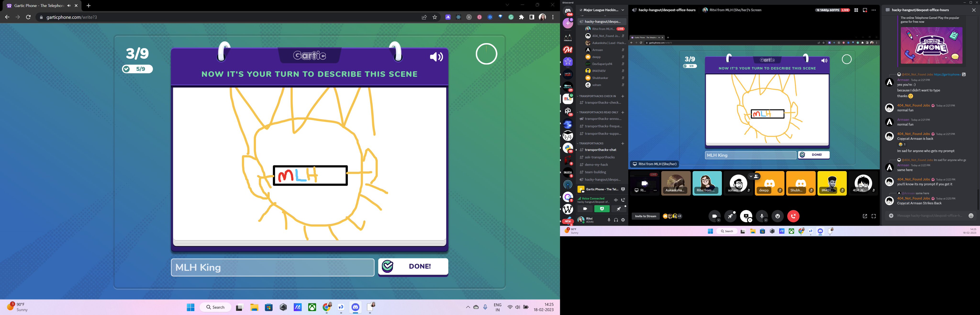980x315 pixels.
Task: Expand the Major League Hacking server dropdown
Action: point(623,10)
